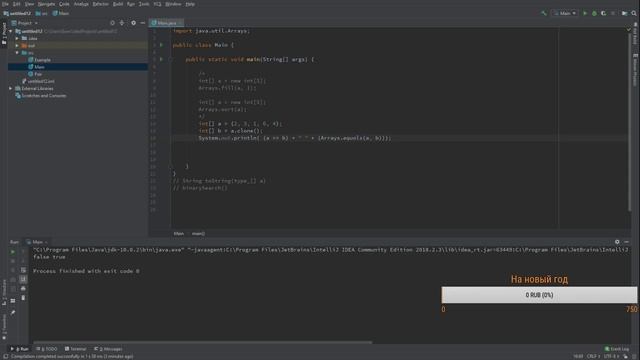The height and width of the screenshot is (360, 640).
Task: Open the Refactor menu
Action: tap(100, 4)
